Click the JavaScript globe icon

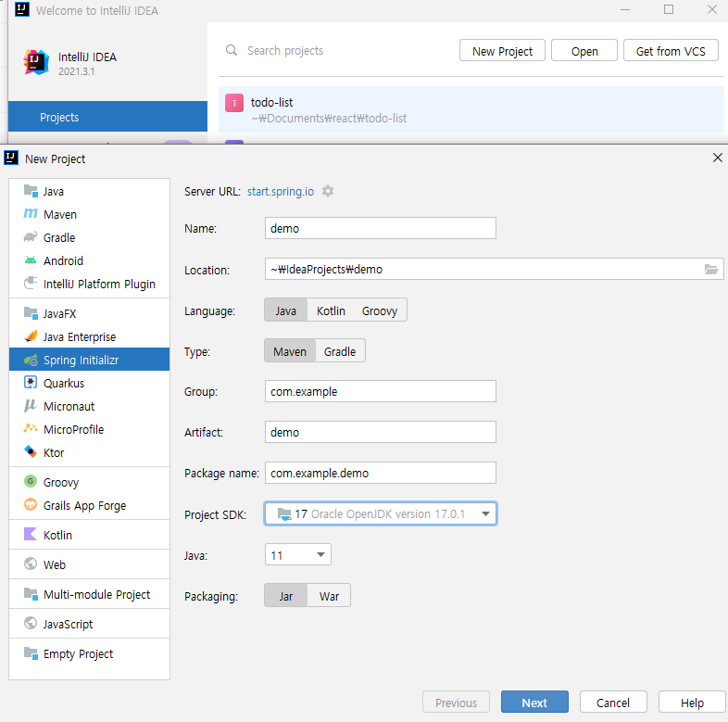tap(31, 623)
